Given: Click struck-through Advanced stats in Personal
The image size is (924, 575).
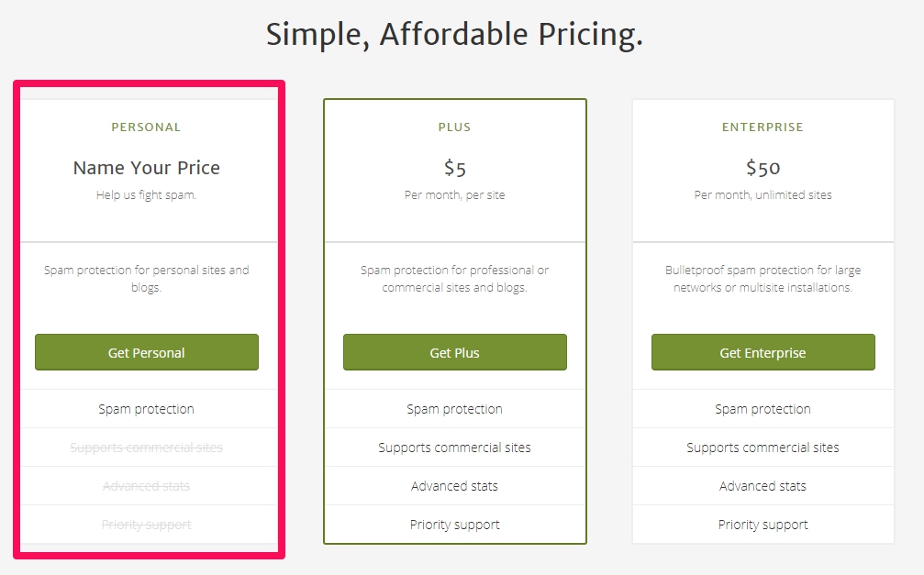Looking at the screenshot, I should click(x=146, y=486).
